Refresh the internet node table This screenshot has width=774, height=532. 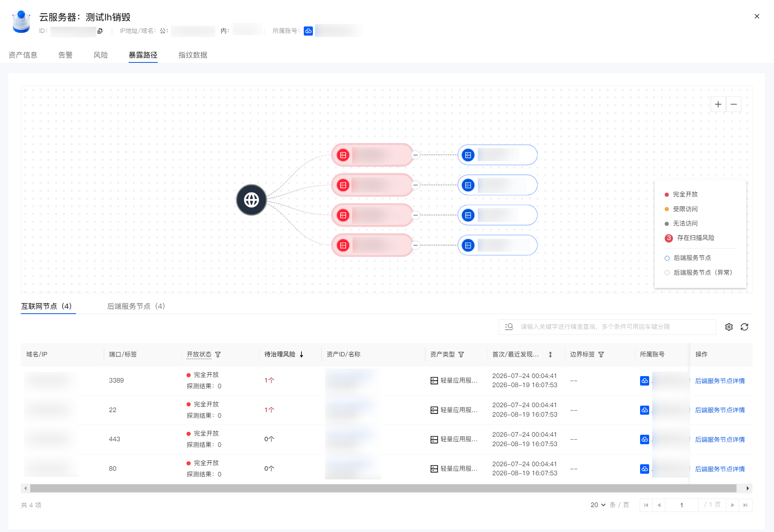tap(744, 327)
